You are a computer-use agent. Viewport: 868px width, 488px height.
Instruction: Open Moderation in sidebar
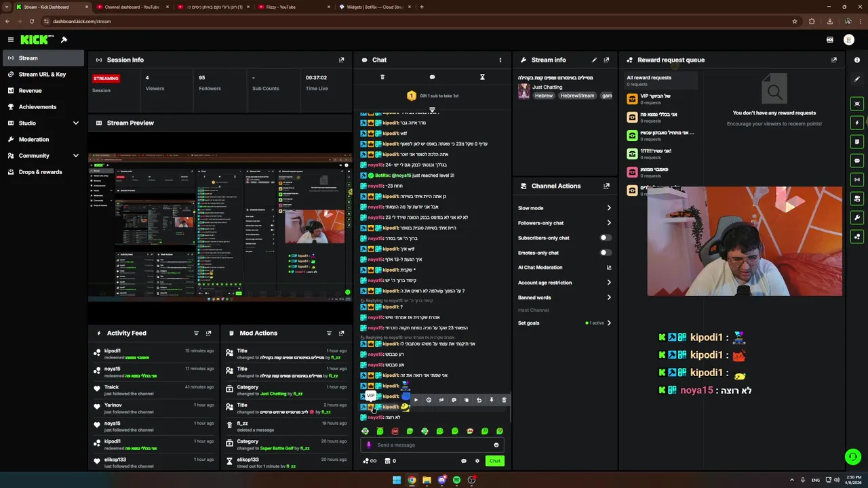pos(42,139)
